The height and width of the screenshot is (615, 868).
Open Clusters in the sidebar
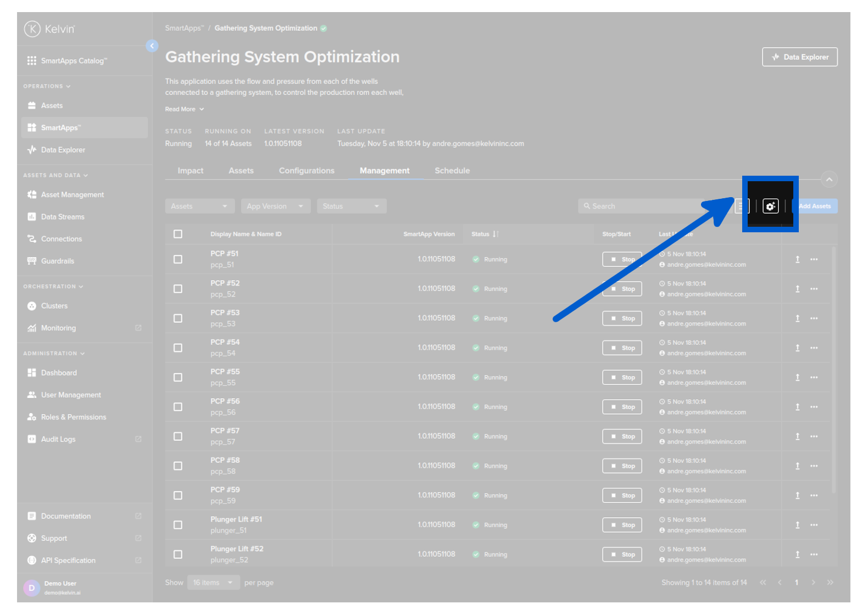(x=54, y=306)
